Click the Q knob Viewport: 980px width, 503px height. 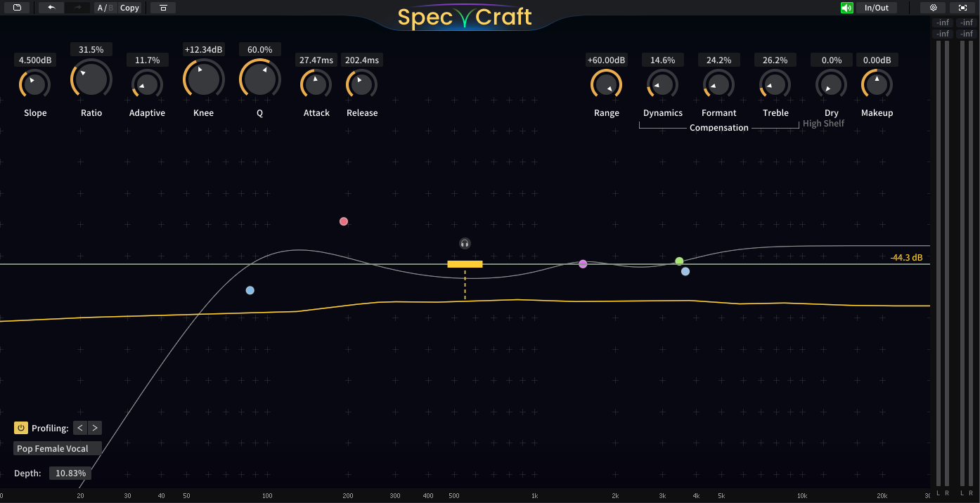(x=259, y=79)
